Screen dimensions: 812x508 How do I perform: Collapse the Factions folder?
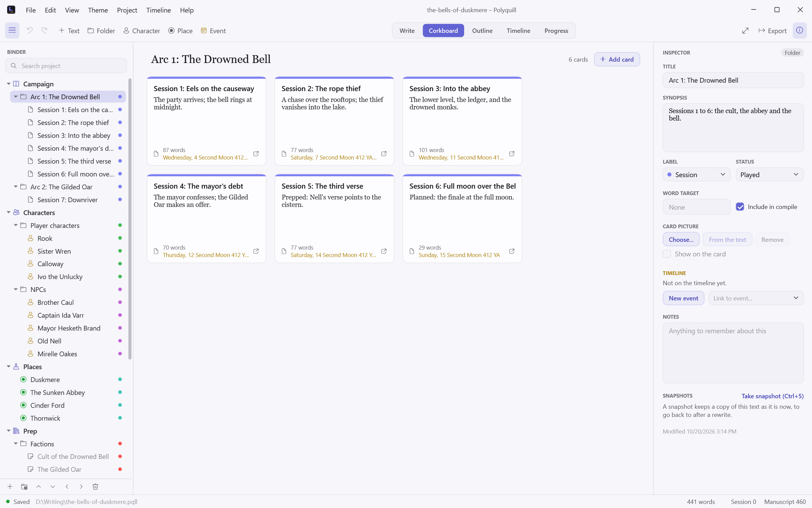[16, 444]
